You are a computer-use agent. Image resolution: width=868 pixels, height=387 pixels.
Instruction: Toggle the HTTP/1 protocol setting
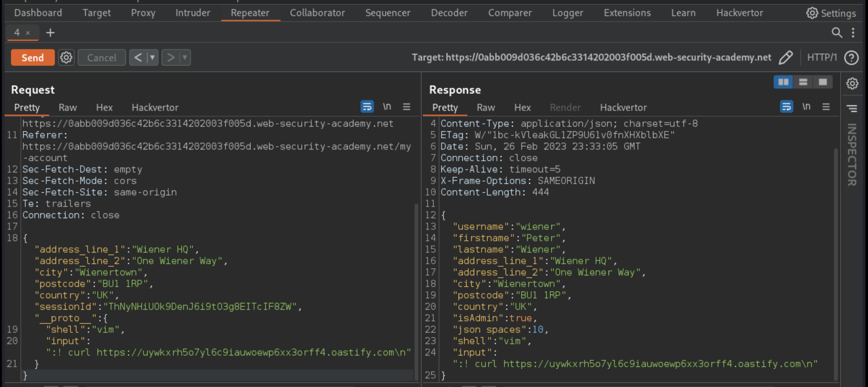[x=821, y=58]
